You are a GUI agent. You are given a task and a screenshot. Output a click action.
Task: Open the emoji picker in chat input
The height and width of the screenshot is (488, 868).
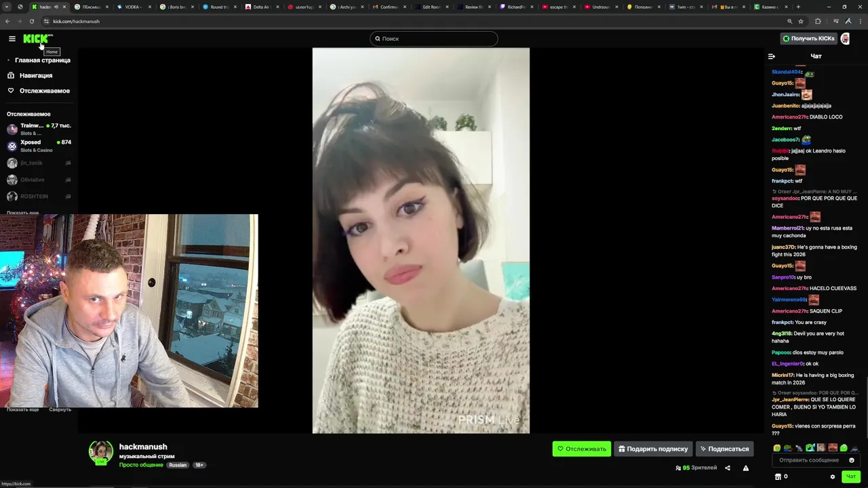coord(852,460)
